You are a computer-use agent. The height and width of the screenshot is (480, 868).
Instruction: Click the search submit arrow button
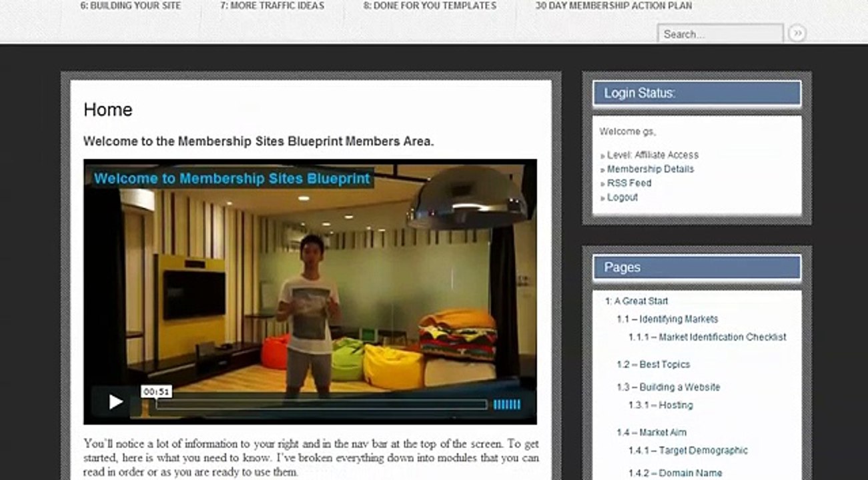pos(797,33)
